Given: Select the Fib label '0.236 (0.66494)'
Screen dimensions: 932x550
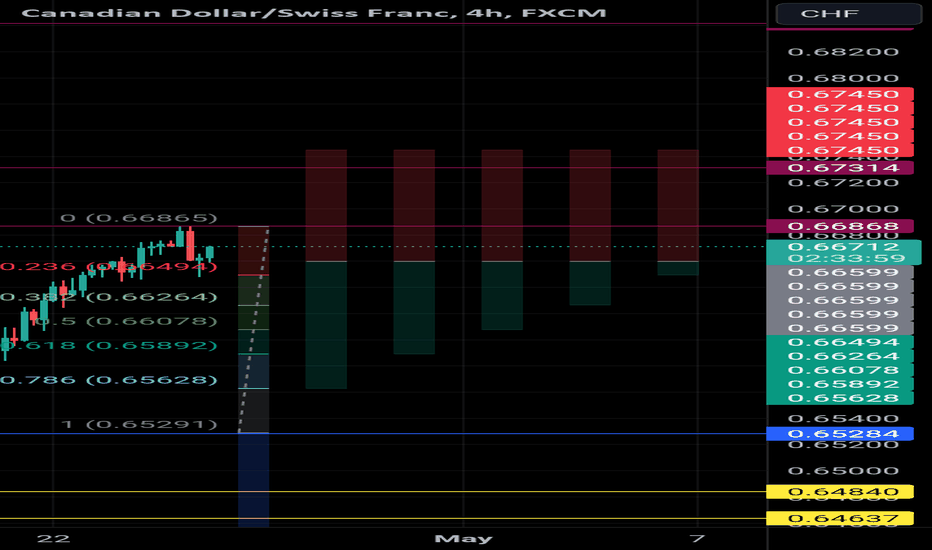Looking at the screenshot, I should 109,266.
